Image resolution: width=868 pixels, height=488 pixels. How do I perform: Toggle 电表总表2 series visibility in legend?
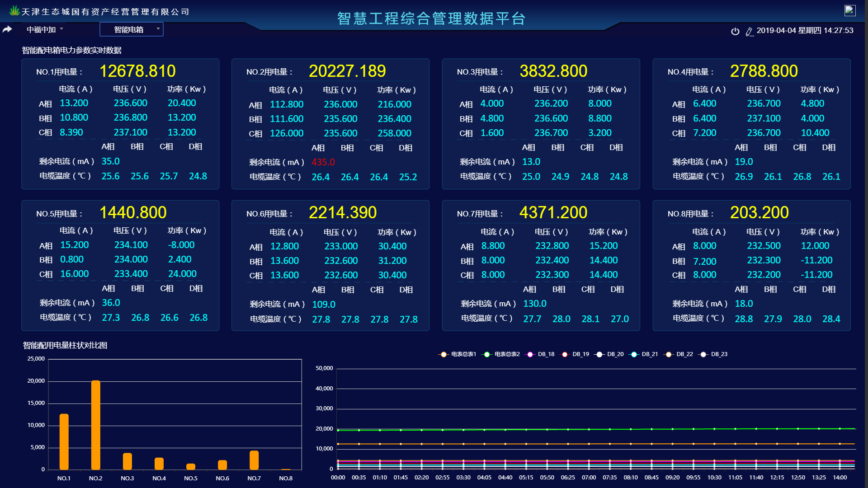506,354
